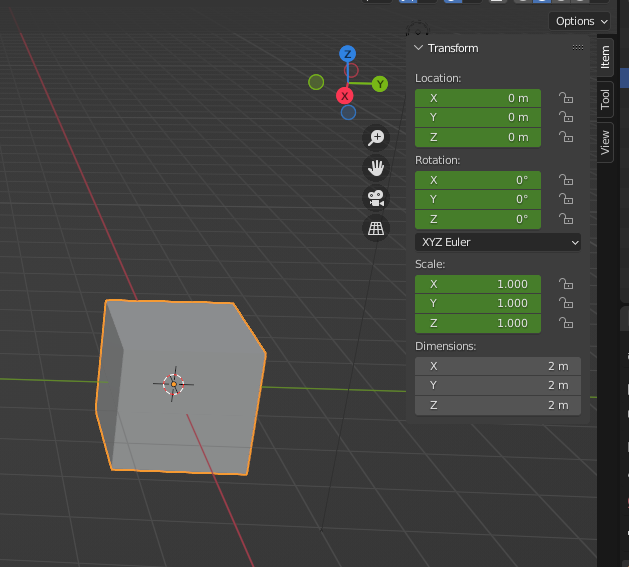
Task: Click the zoom viewport magnifier icon
Action: pyautogui.click(x=376, y=138)
